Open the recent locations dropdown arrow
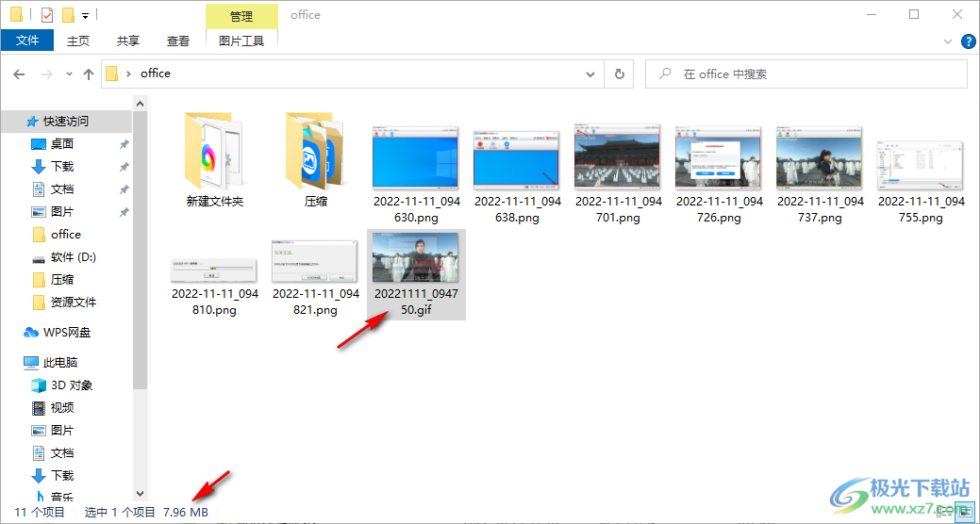 69,74
